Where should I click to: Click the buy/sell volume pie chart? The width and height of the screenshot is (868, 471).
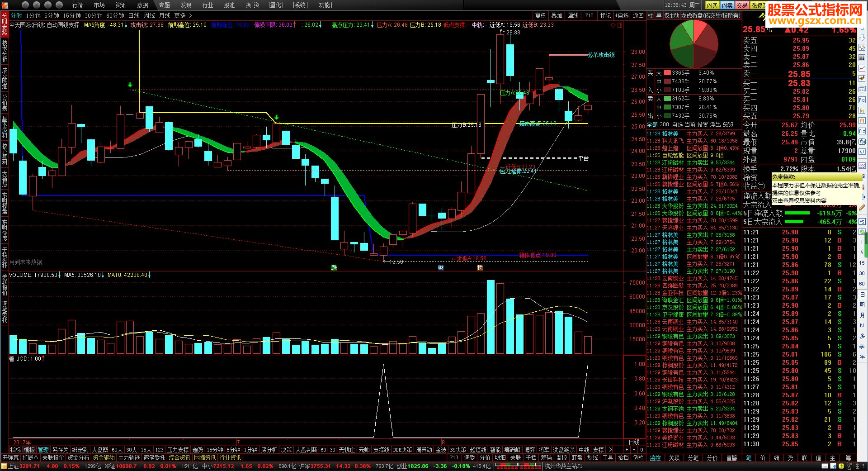694,44
